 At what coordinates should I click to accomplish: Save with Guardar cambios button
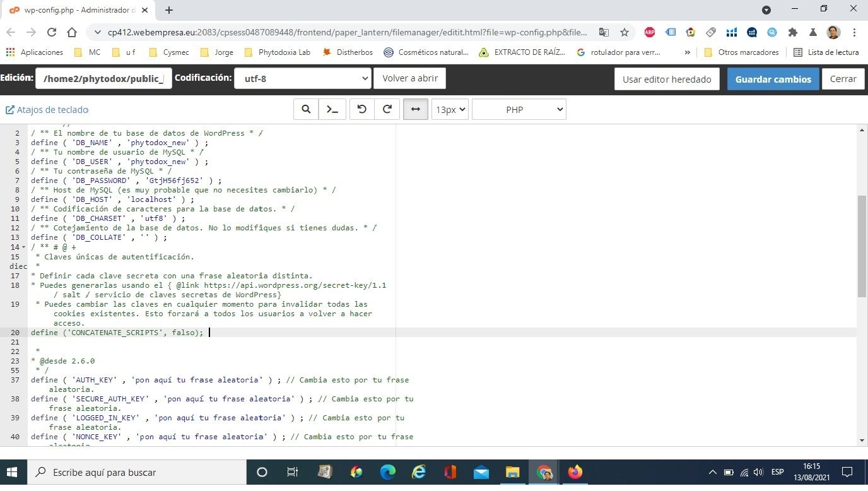[773, 79]
